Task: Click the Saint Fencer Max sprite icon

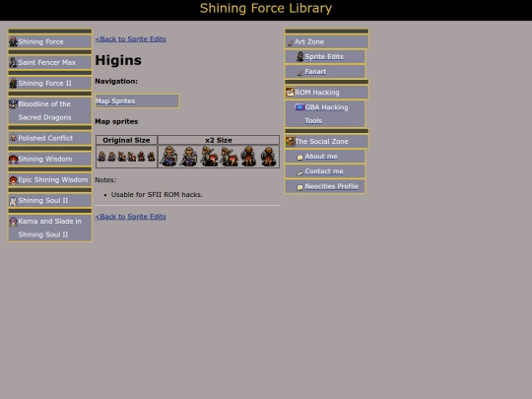Action: [x=13, y=62]
